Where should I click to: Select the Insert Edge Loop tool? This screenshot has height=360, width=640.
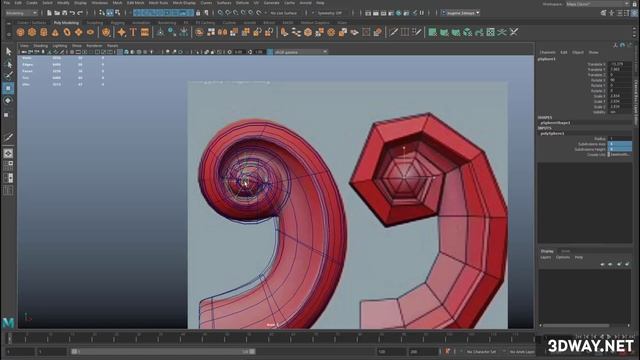(404, 32)
